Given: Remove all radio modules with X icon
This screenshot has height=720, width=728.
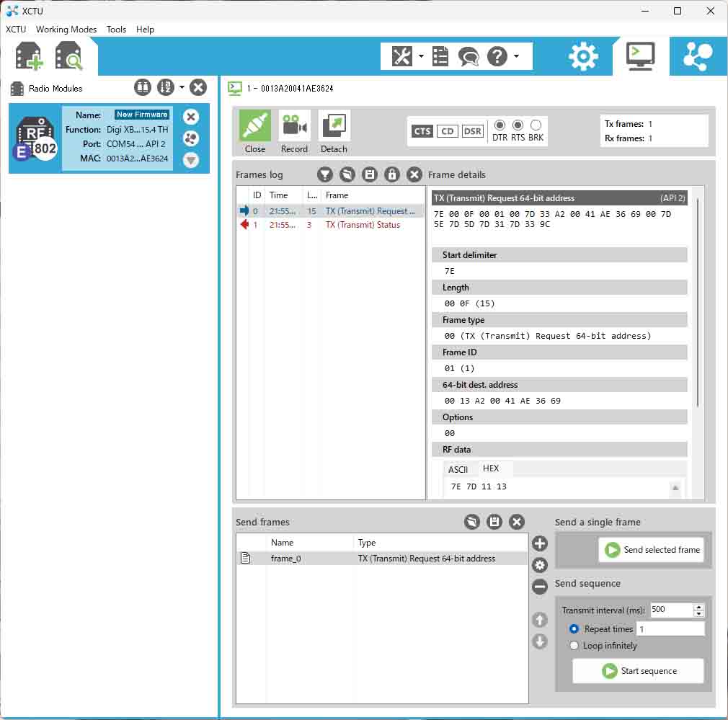Looking at the screenshot, I should click(198, 87).
